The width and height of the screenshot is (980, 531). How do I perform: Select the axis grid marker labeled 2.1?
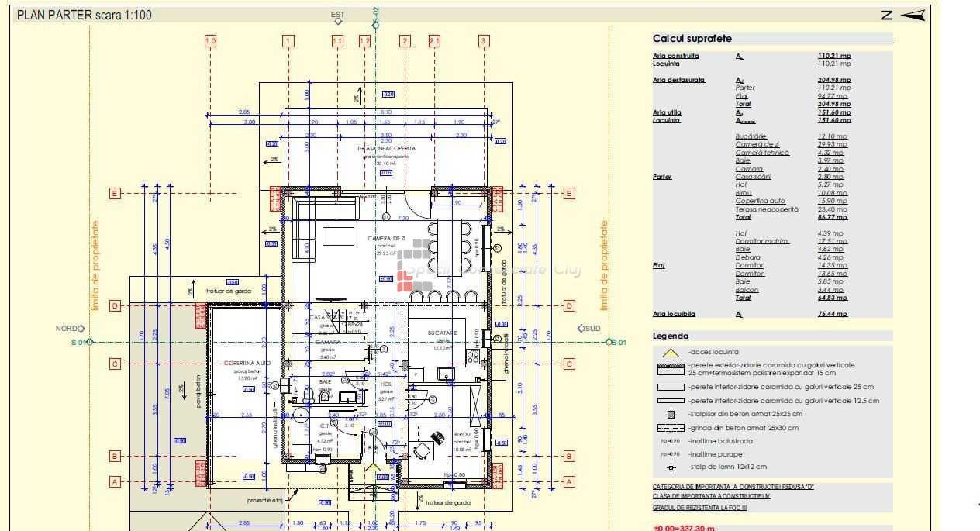tap(434, 41)
